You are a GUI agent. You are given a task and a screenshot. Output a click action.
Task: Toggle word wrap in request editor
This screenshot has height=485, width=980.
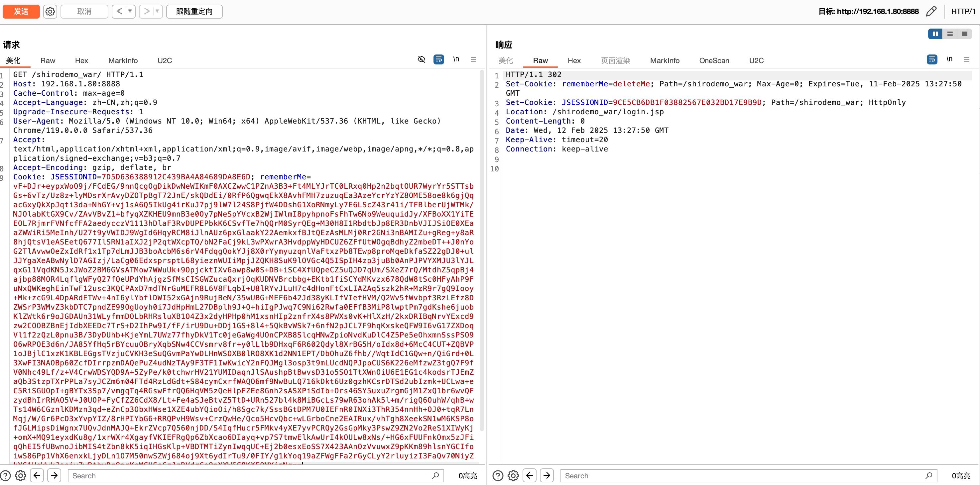click(439, 59)
